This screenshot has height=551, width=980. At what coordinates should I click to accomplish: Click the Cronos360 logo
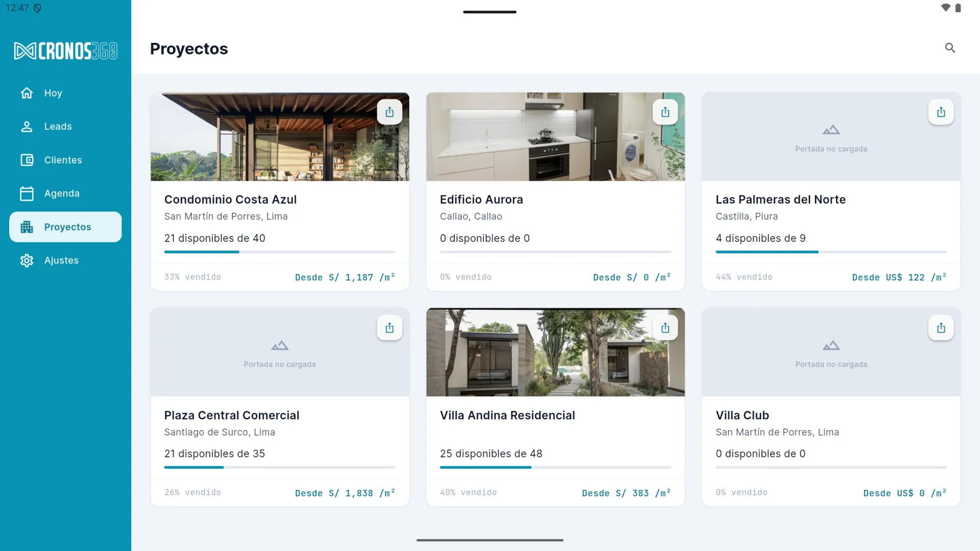point(65,51)
